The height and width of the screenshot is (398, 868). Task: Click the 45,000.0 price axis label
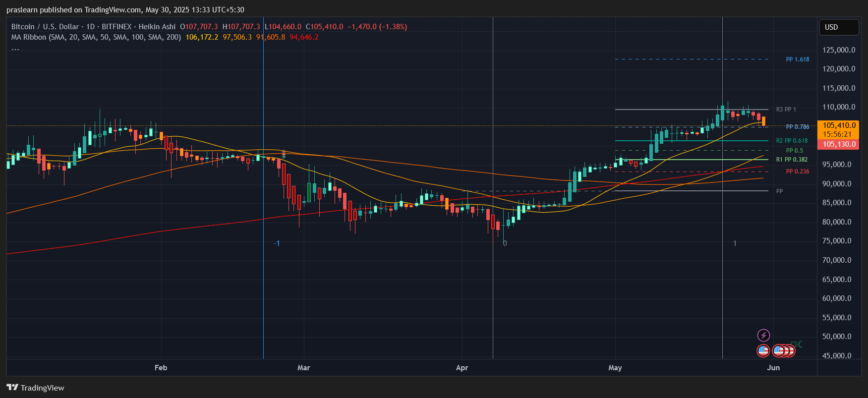(x=837, y=356)
